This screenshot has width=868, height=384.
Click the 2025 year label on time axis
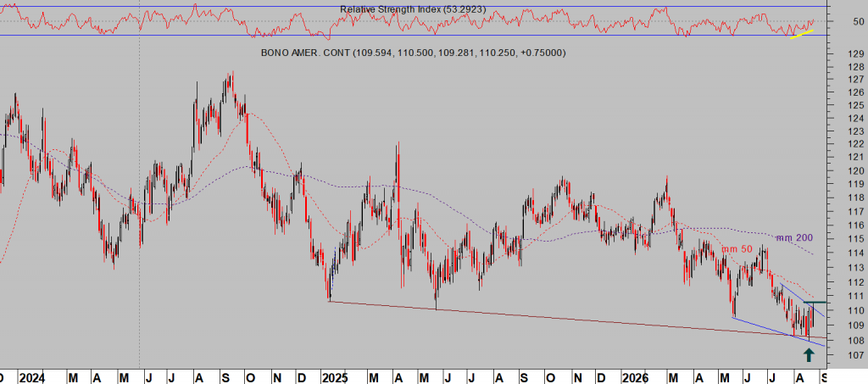click(334, 378)
